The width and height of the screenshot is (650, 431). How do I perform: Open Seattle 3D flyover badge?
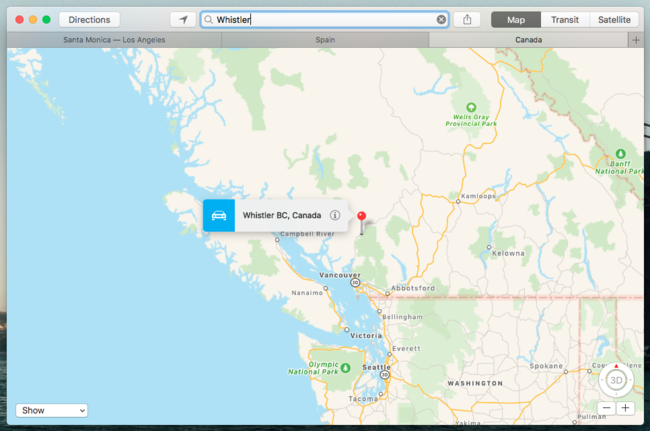coord(385,375)
